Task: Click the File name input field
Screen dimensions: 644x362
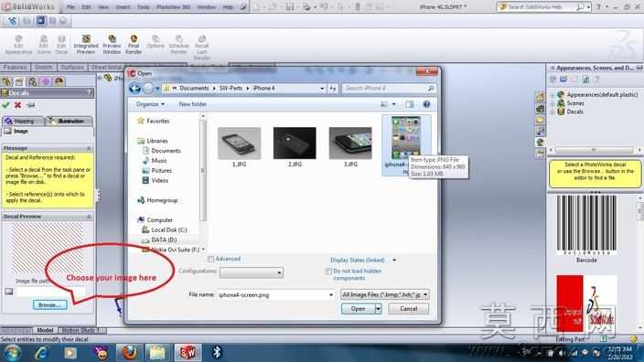Action: 273,294
